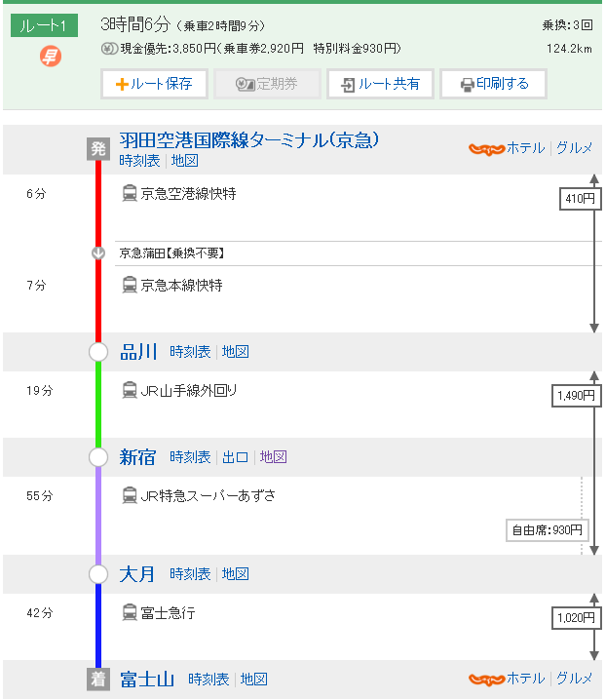Click the down-arrow marker at 京急蒲田
This screenshot has height=700, width=606.
coord(98,253)
